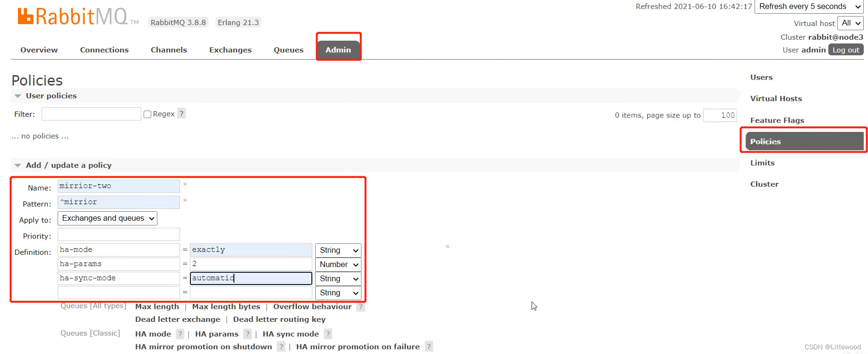Open Feature Flags in admin sidebar
This screenshot has height=354, width=868.
pyautogui.click(x=777, y=121)
